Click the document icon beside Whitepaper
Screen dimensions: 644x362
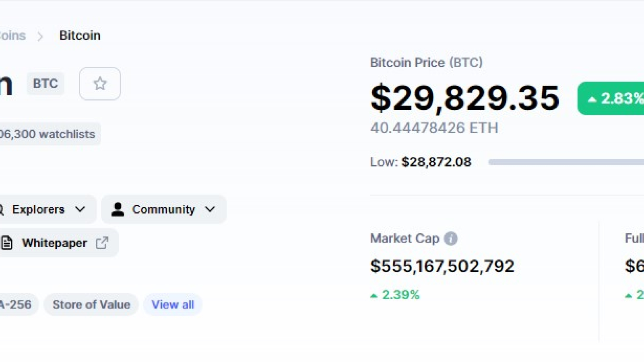7,243
